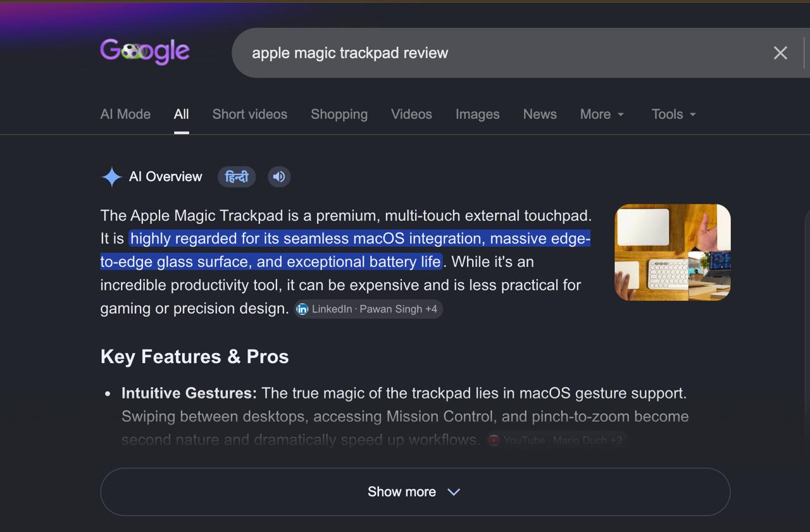Click the Google logo

coord(145,52)
